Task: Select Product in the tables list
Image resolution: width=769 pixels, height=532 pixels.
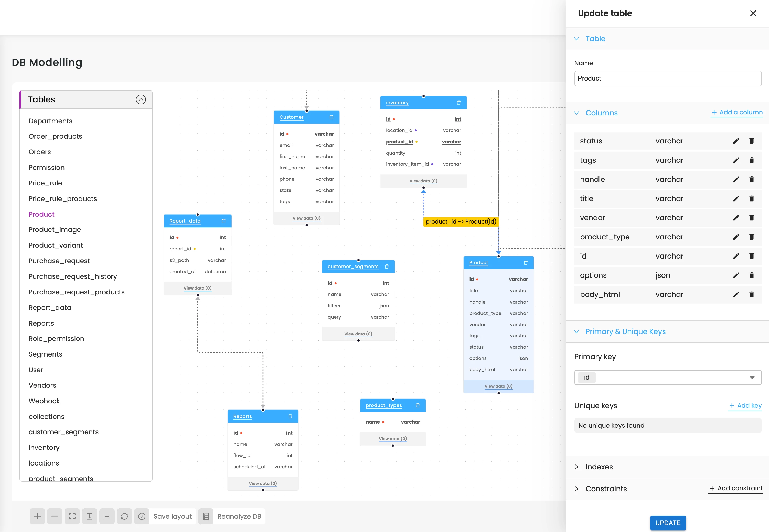Action: click(41, 214)
